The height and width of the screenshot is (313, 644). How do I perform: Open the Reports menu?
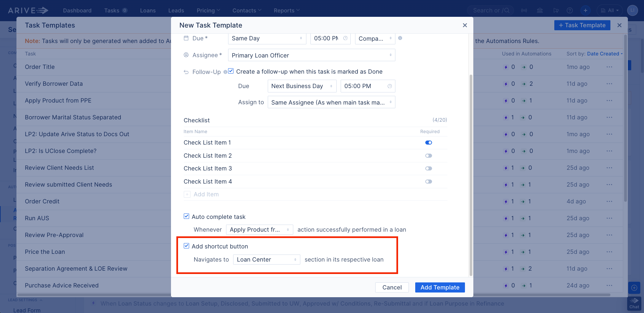click(x=286, y=10)
